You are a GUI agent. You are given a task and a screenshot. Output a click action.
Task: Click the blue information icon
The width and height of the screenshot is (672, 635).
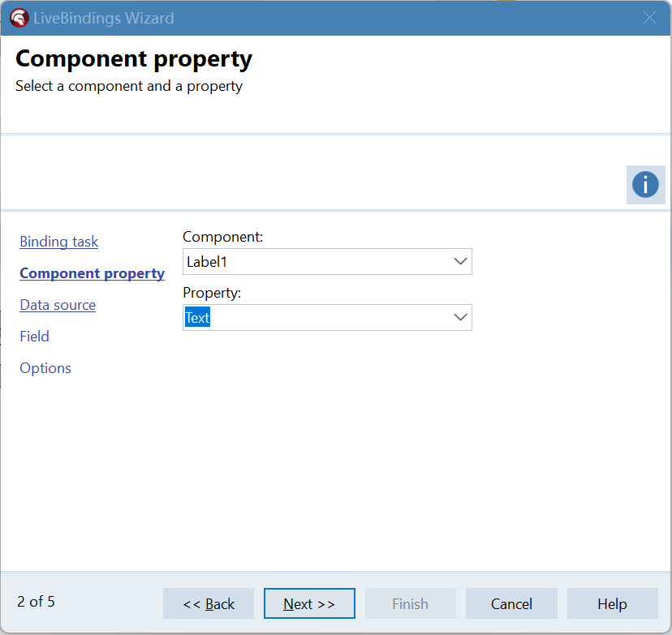[645, 185]
